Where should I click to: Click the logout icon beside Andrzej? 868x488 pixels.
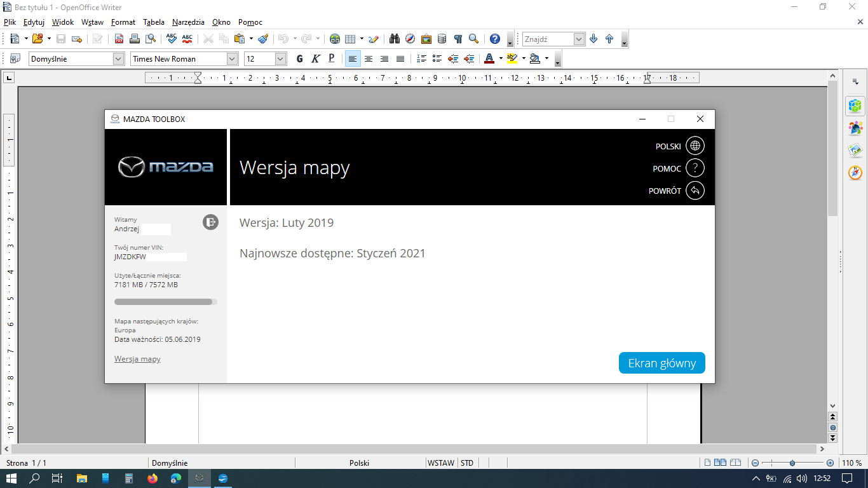coord(210,222)
